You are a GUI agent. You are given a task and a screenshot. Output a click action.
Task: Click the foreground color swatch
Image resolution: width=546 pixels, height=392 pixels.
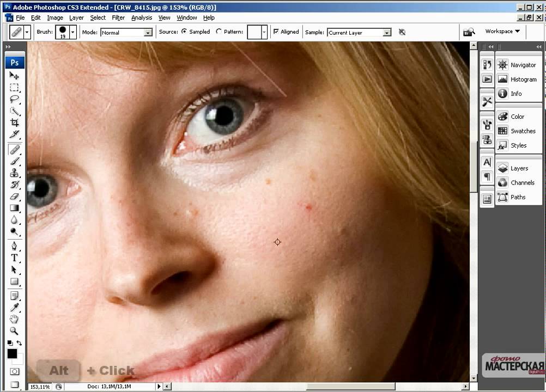click(12, 354)
